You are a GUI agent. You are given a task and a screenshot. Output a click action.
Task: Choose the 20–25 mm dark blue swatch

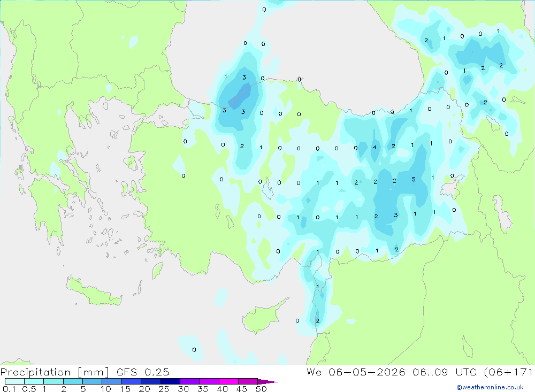[x=151, y=381]
